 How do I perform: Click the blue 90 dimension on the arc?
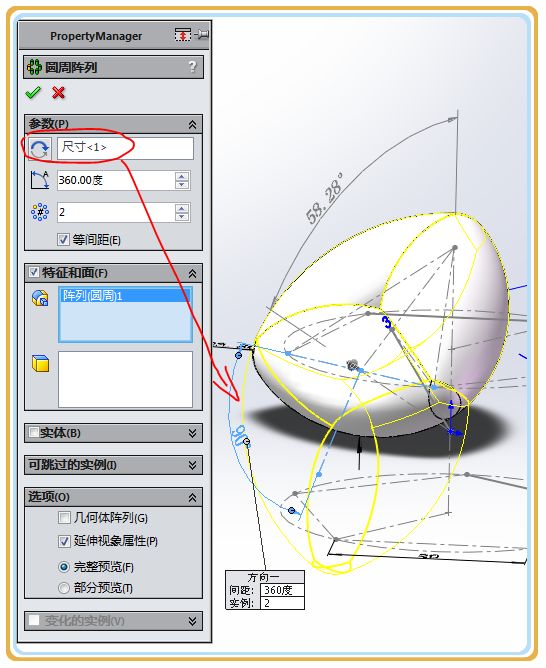[239, 436]
